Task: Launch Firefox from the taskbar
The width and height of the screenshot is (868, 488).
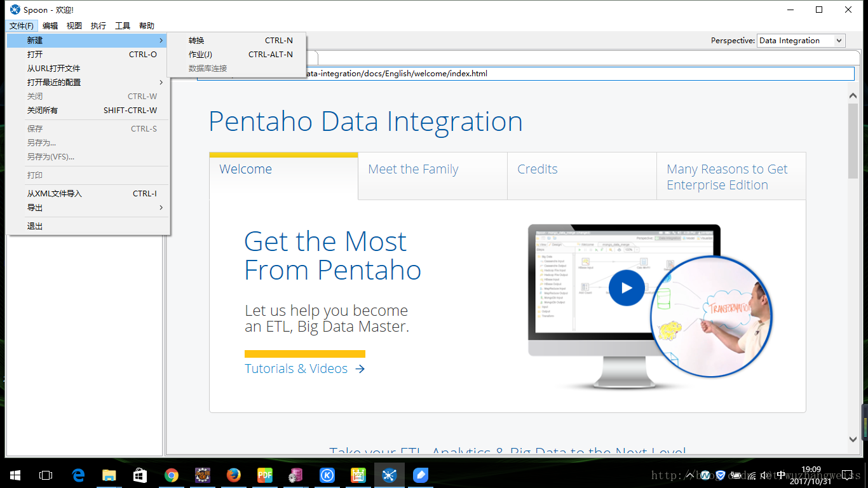Action: coord(234,475)
